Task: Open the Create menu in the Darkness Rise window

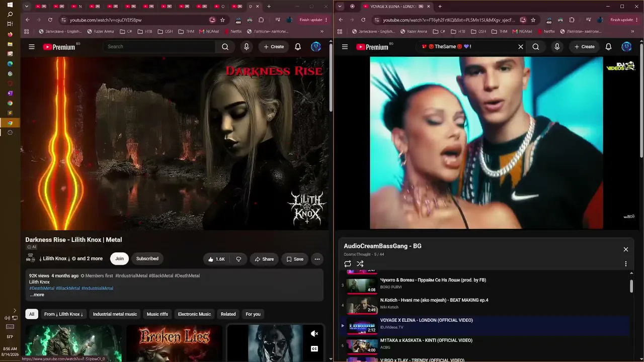Action: coord(274,47)
